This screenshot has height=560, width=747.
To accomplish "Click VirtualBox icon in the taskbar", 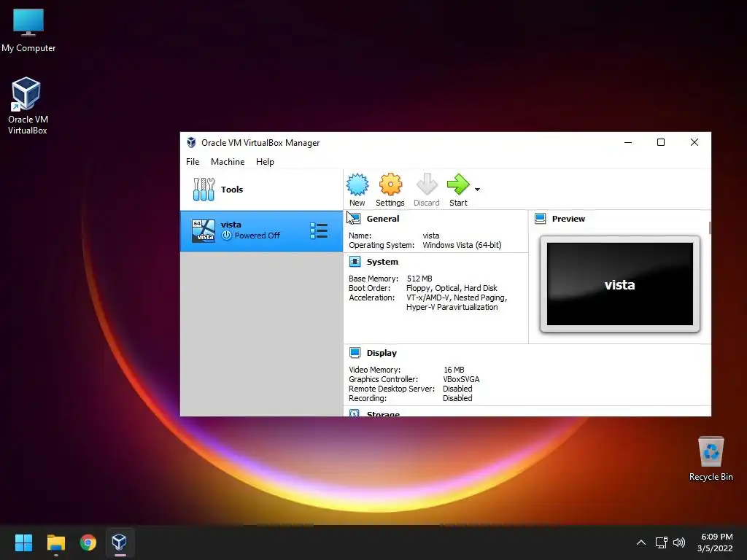I will tap(119, 542).
